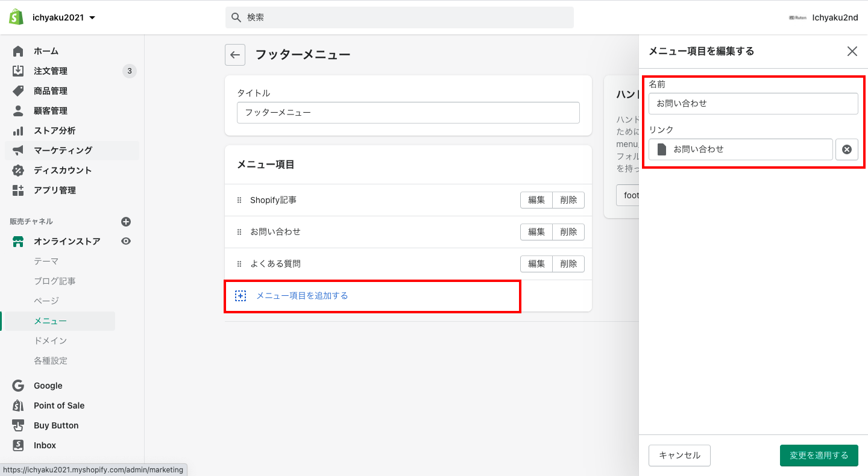Click the search magnifier icon

click(237, 17)
